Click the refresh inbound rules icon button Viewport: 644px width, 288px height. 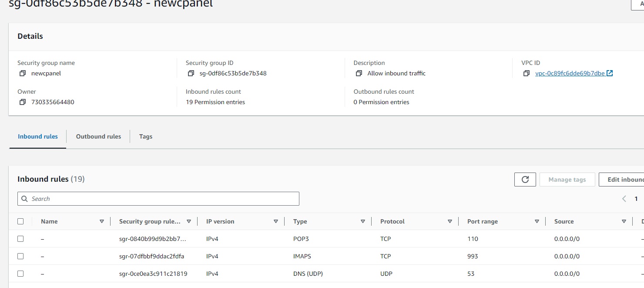[x=525, y=180]
